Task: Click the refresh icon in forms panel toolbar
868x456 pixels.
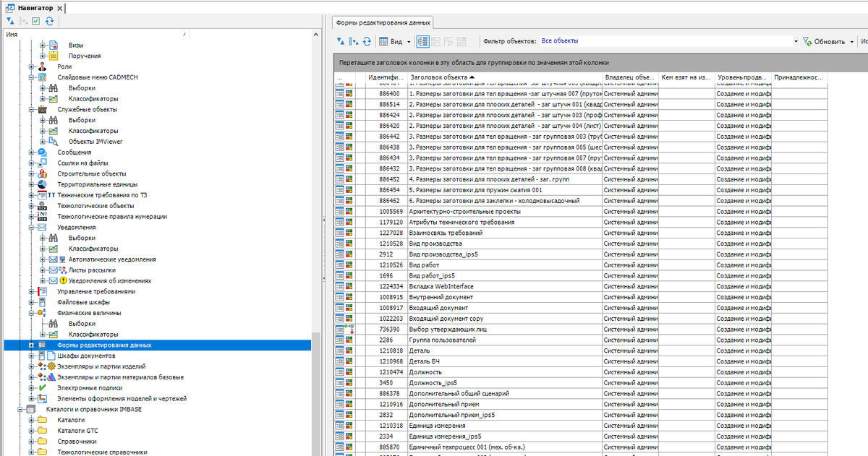Action: pyautogui.click(x=367, y=41)
